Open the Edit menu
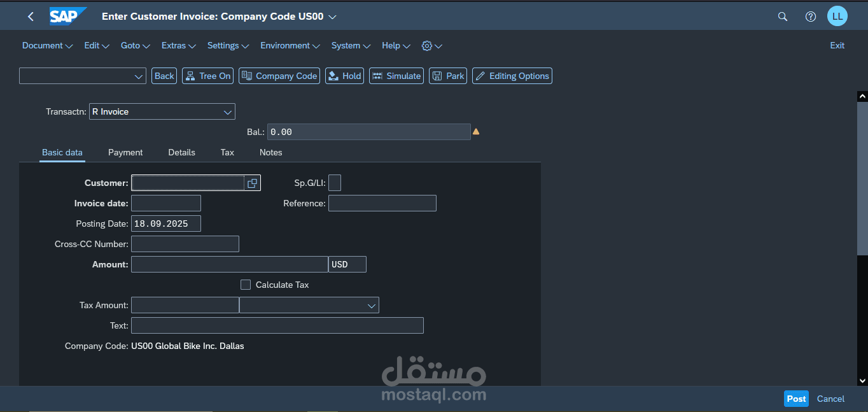868x412 pixels. (x=97, y=46)
